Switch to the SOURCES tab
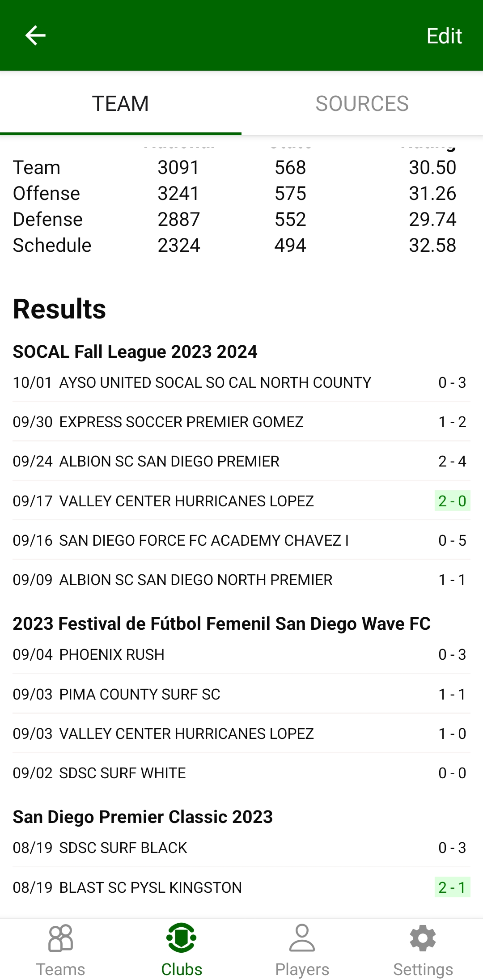 point(362,104)
